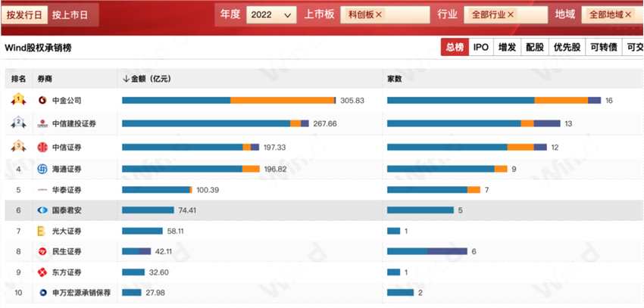Click the rank number 10
The image size is (644, 308).
click(18, 293)
